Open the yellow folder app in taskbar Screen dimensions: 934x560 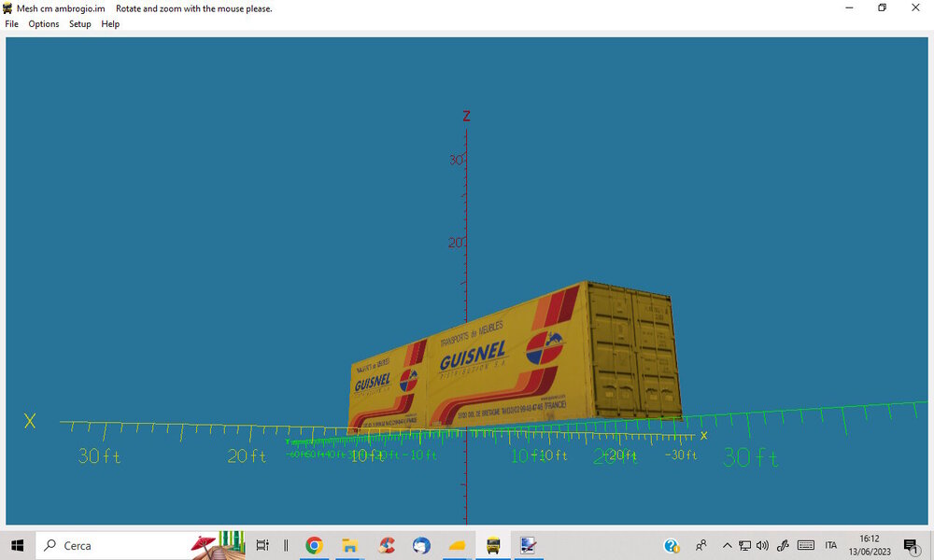pyautogui.click(x=457, y=545)
